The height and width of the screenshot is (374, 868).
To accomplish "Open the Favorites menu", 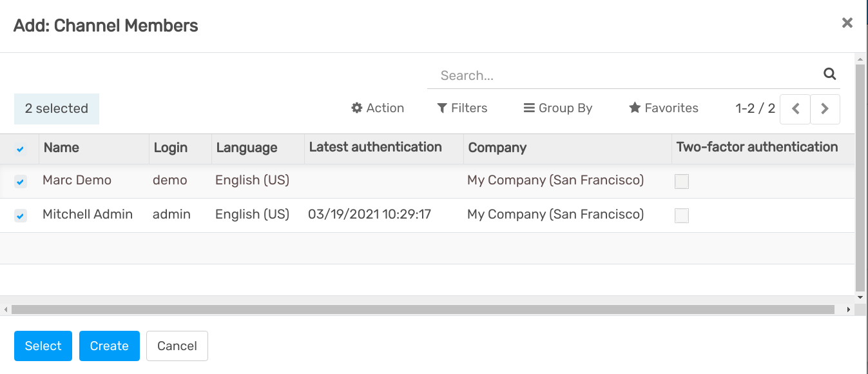I will click(664, 108).
